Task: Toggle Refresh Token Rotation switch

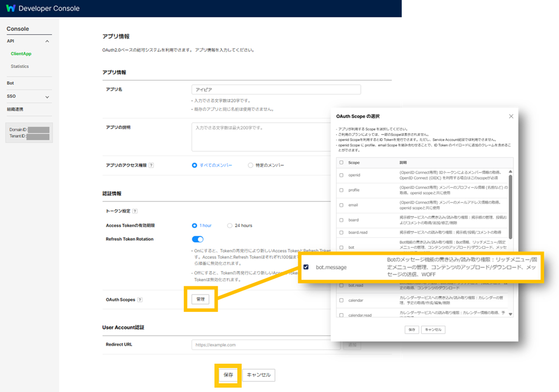Action: click(x=198, y=239)
